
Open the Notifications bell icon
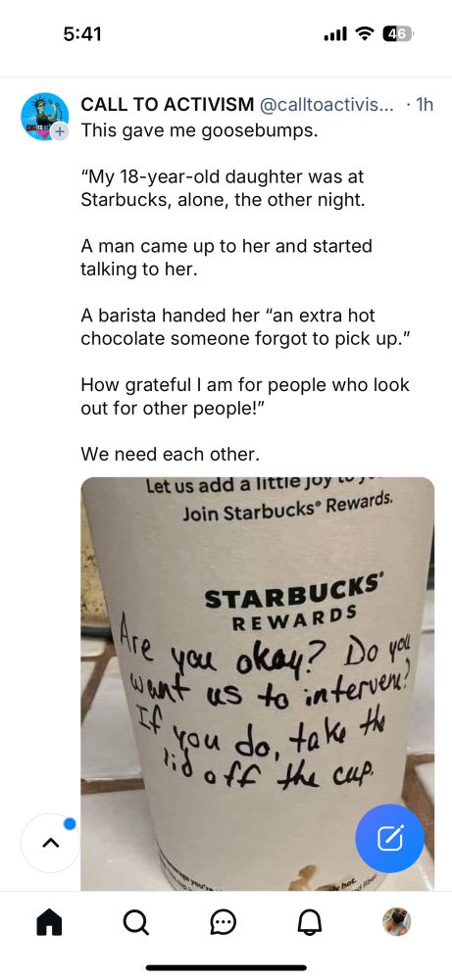tap(308, 922)
